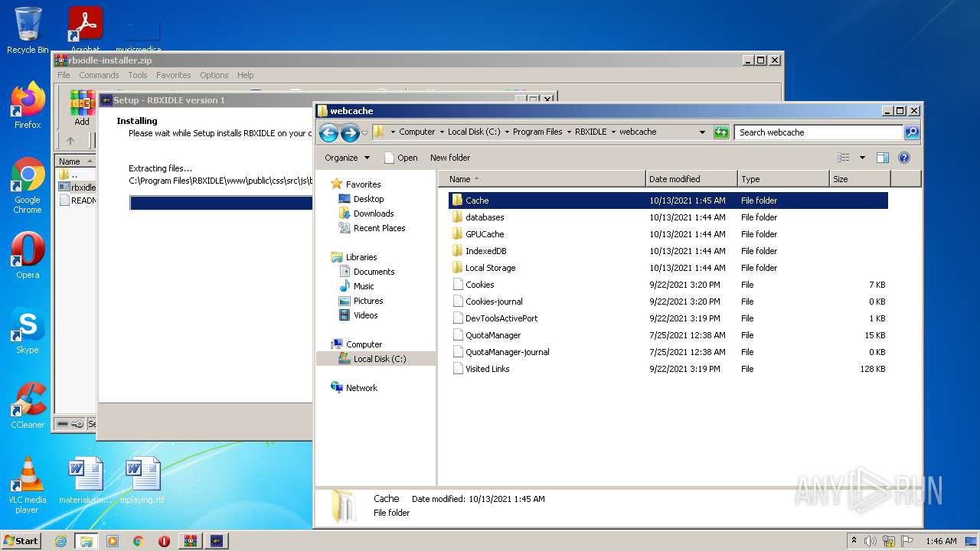Select the Skype desktop shortcut
980x551 pixels.
coord(28,331)
